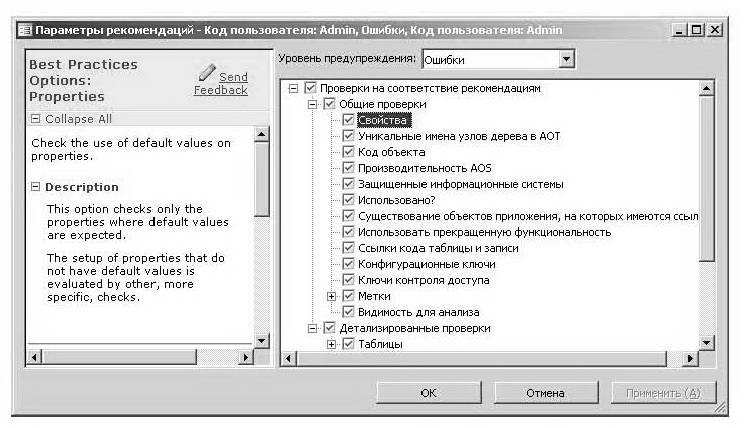This screenshot has width=744, height=428.
Task: Collapse the Description section minus icon
Action: tap(36, 187)
